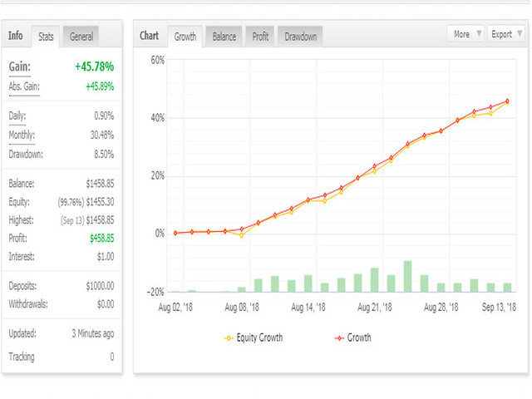This screenshot has height=399, width=532.
Task: Switch to the Stats tab
Action: tap(46, 37)
